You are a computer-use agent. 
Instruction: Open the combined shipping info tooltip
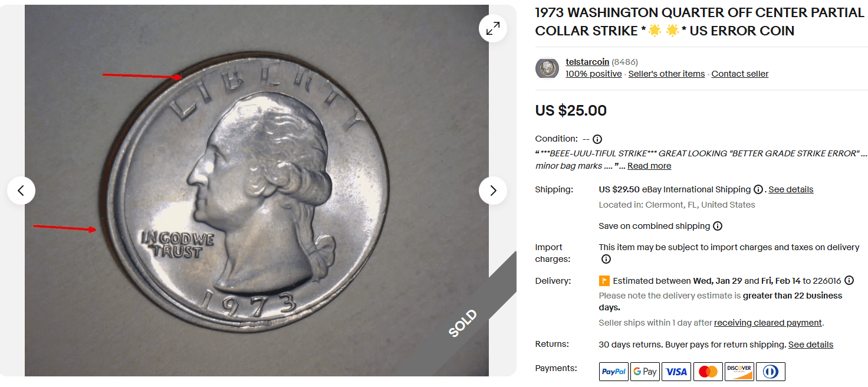click(x=718, y=225)
